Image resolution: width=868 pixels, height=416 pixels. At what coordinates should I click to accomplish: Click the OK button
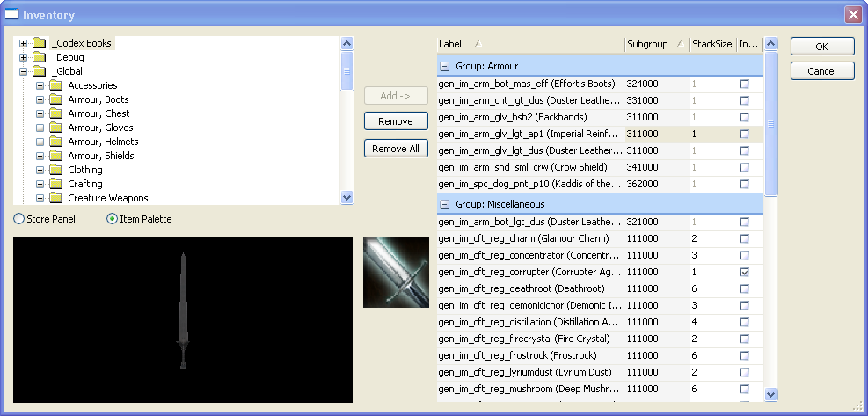(821, 47)
